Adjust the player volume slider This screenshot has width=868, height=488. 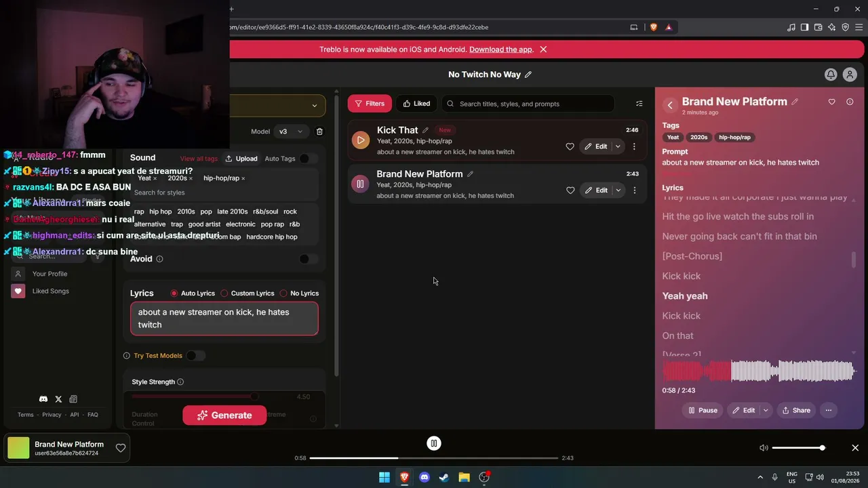point(798,448)
